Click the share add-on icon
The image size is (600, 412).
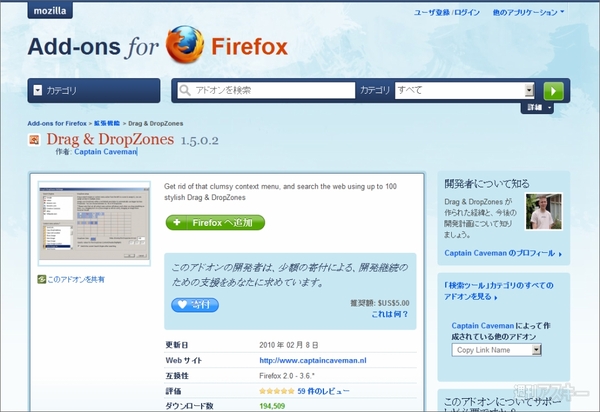[41, 279]
